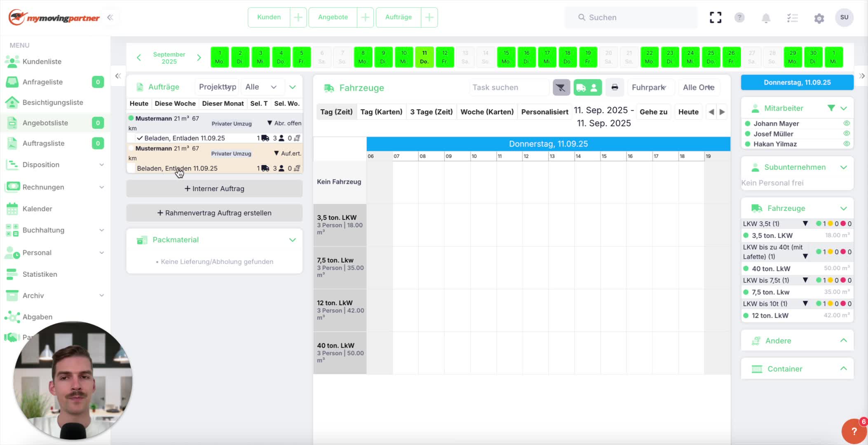
Task: Expand Disposition submenu in sidebar
Action: coord(101,165)
